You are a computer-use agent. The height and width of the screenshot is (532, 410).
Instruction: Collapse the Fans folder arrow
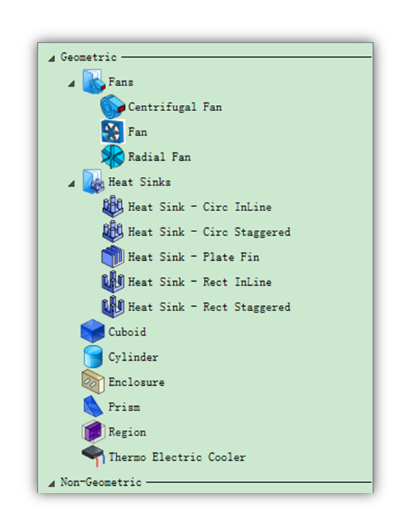coord(71,83)
